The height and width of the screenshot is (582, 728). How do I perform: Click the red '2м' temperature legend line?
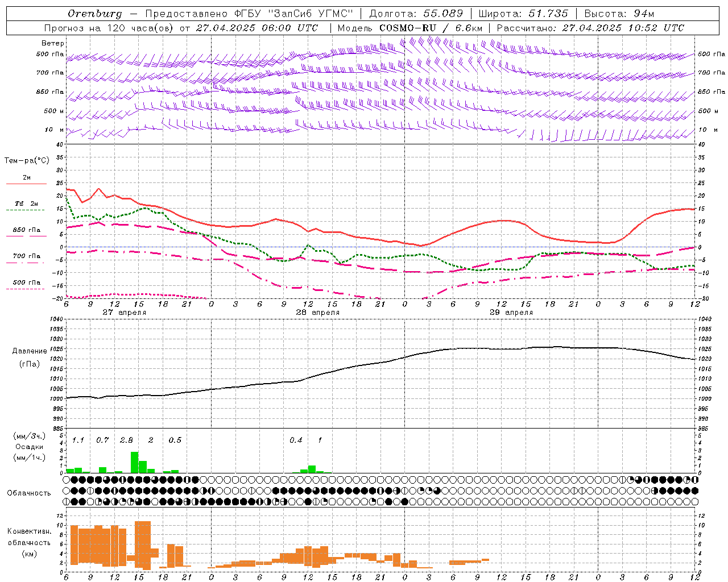tap(26, 184)
